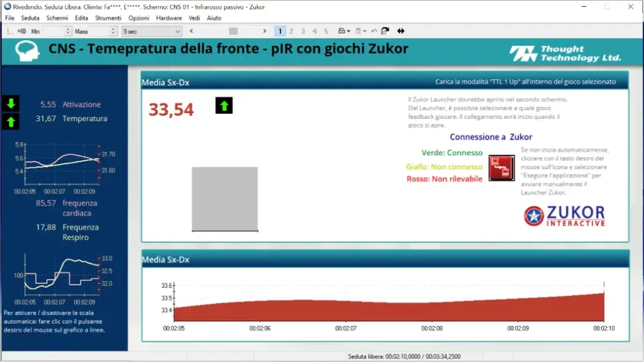644x362 pixels.
Task: Click the double-headed horizontal arrow toolbar icon
Action: (401, 31)
